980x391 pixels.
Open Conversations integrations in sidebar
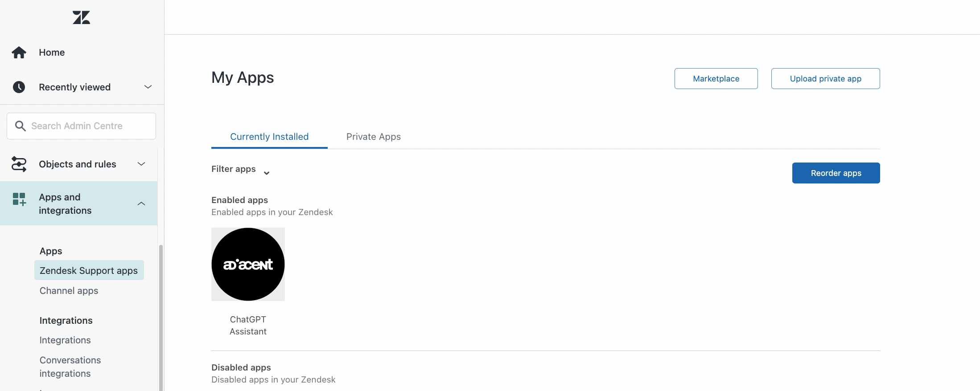(x=70, y=367)
